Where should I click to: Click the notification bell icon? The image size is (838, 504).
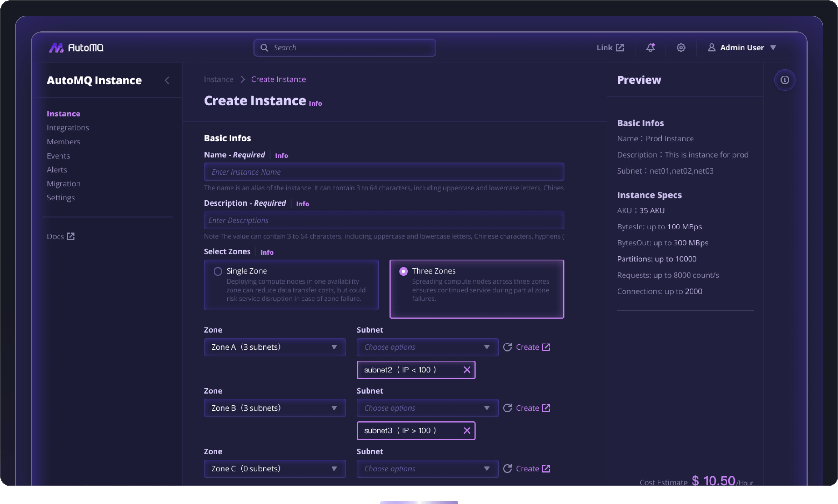[x=650, y=47]
